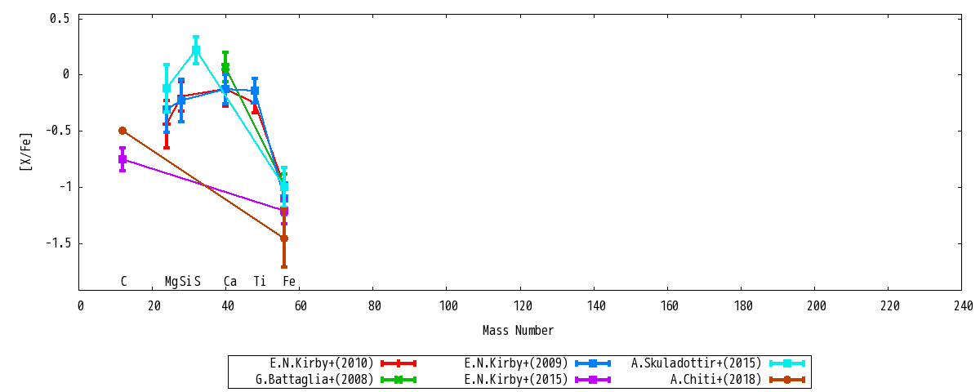The height and width of the screenshot is (392, 980).
Task: Click the green calcium data point
Action: [x=225, y=68]
